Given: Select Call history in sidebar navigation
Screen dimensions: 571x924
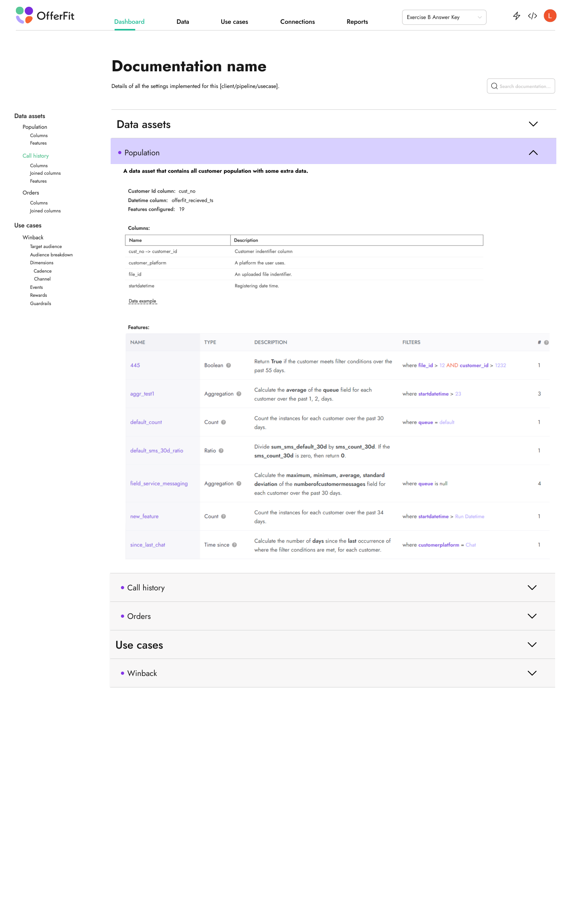Looking at the screenshot, I should click(36, 156).
